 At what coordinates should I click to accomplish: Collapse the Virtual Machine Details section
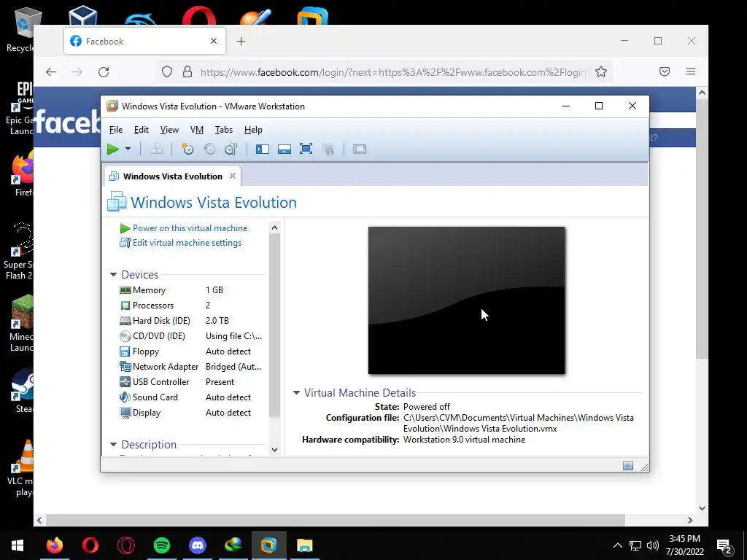[296, 393]
